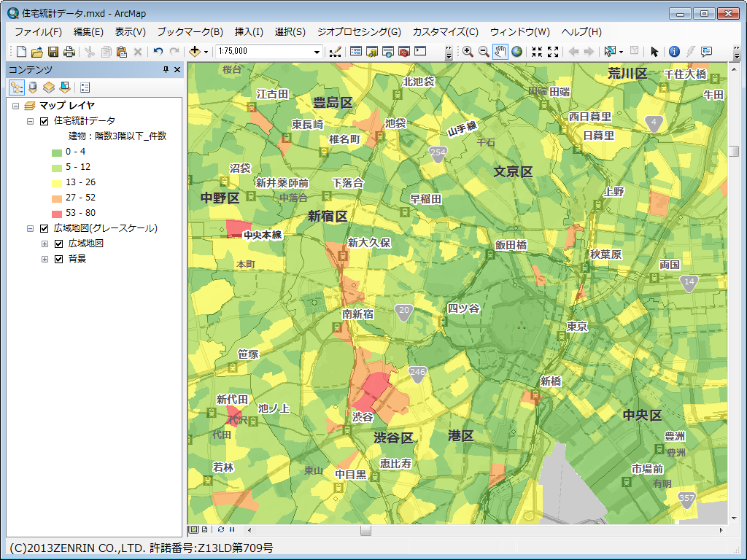Select the HTML Popup tool
Viewport: 747px width, 560px height.
(x=706, y=52)
